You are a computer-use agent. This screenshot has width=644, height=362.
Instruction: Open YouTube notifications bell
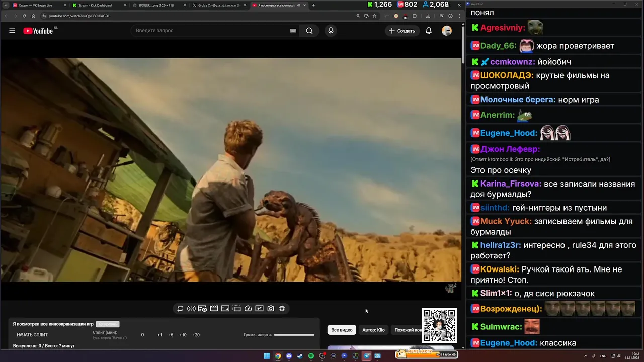tap(429, 31)
